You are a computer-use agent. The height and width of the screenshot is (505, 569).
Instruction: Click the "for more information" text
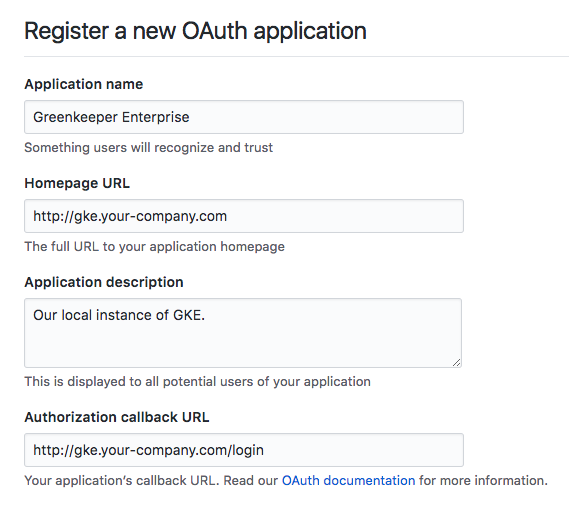click(483, 480)
